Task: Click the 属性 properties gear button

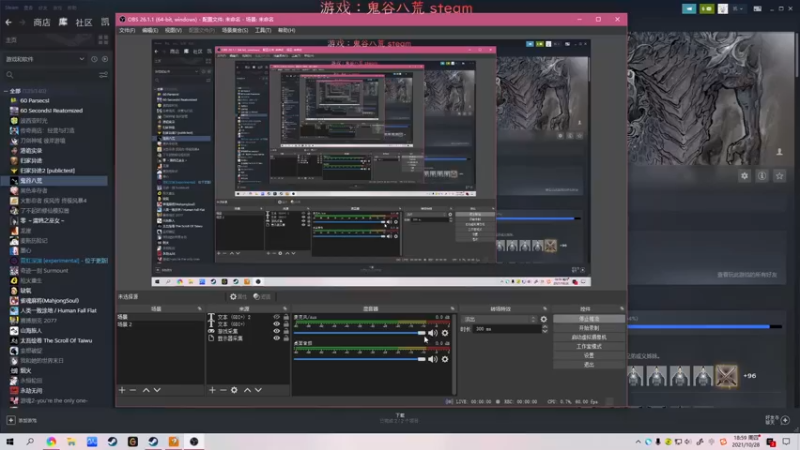Action: tap(238, 296)
